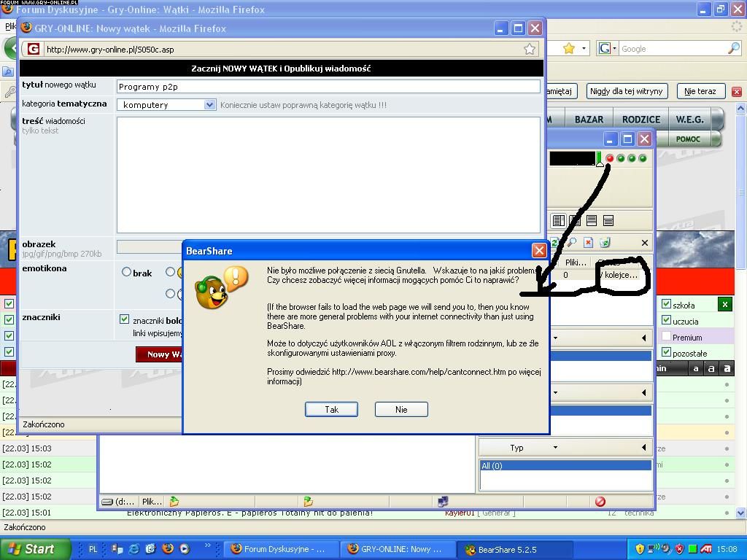Click the Google search input field
Screen dimensions: 747x560
pyautogui.click(x=673, y=49)
